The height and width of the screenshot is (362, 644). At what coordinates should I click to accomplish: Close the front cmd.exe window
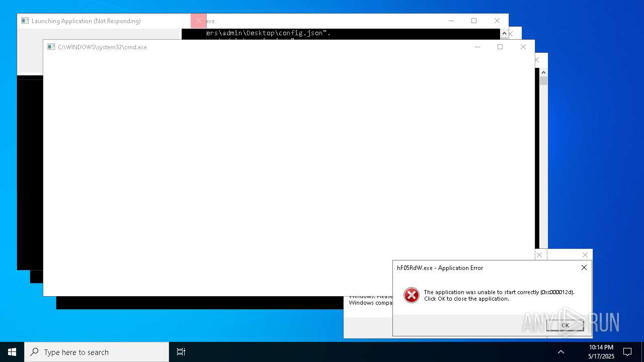(x=523, y=47)
